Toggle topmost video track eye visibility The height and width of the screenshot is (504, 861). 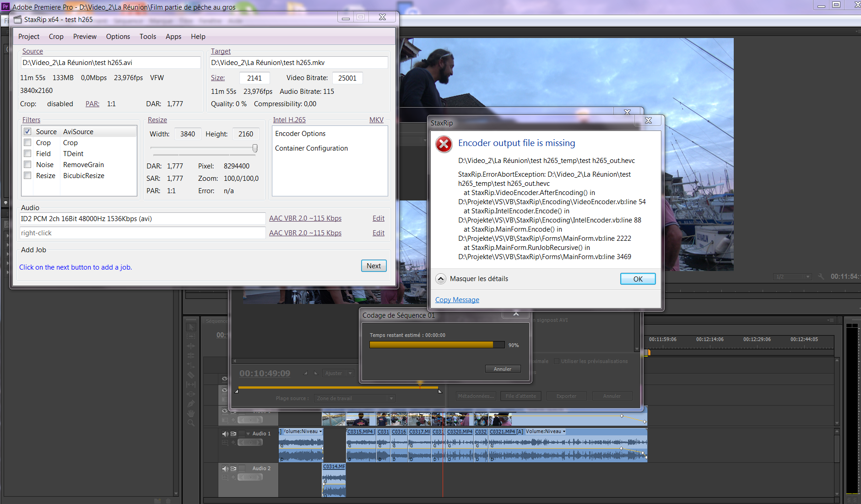tap(225, 379)
